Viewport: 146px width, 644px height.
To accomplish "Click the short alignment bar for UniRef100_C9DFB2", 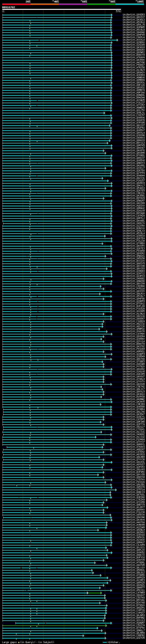I will click(43, 636).
